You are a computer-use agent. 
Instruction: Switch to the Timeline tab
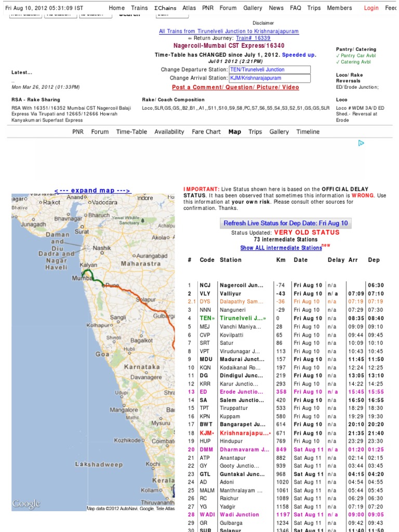coord(308,131)
